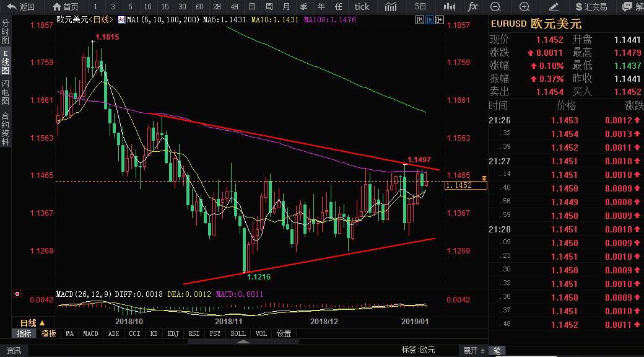Zoom in using the plus magnifier
Image resolution: width=644 pixels, height=357 pixels.
pos(524,7)
